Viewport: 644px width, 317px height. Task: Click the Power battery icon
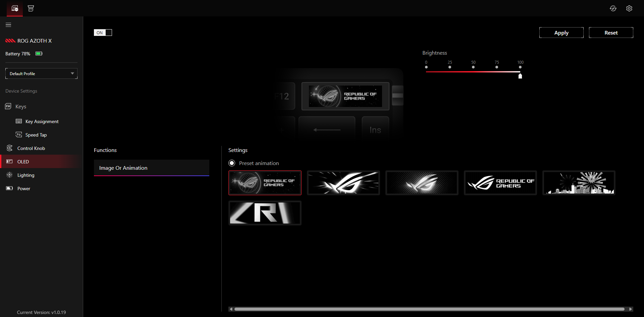[9, 188]
